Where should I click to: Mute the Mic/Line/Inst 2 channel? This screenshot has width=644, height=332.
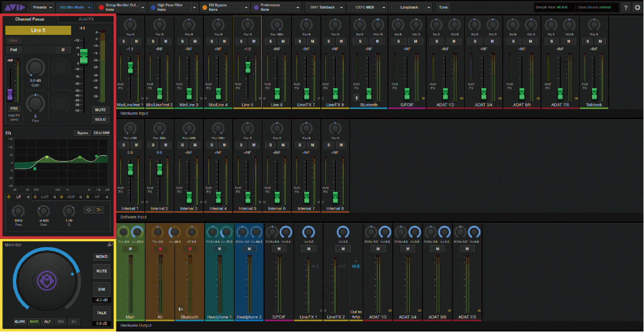(x=165, y=41)
